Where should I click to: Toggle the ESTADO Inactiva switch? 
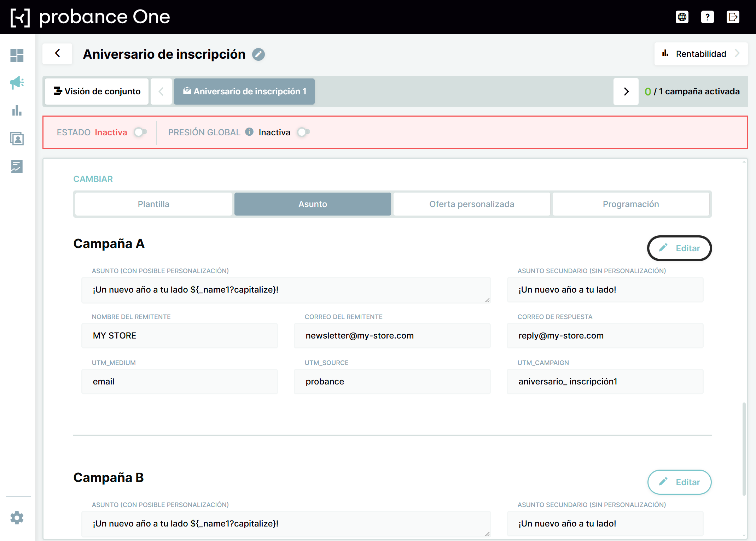pos(140,132)
